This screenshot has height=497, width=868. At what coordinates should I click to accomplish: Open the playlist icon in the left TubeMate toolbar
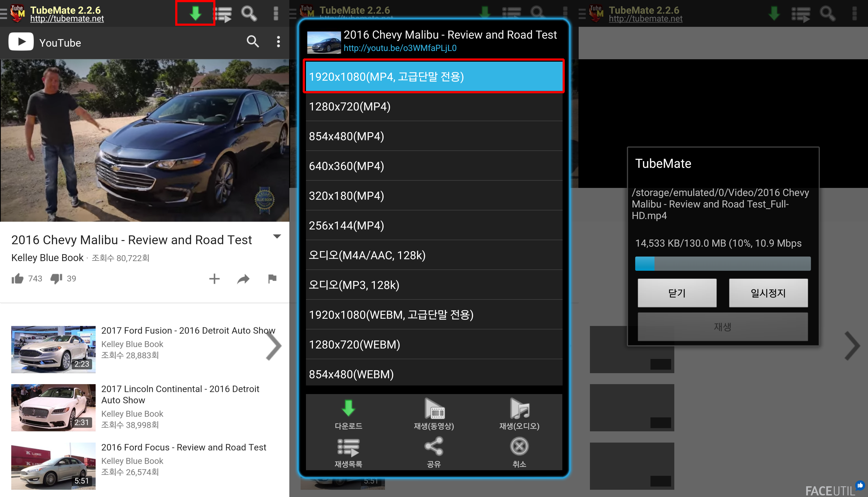(x=223, y=14)
